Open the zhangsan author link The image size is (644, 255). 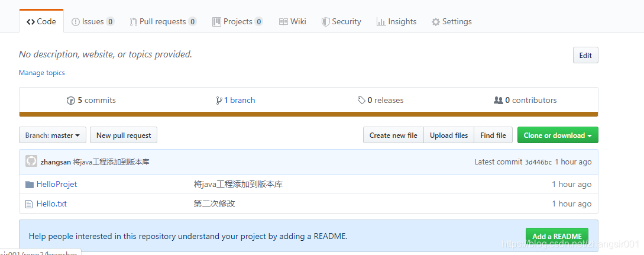pyautogui.click(x=56, y=162)
